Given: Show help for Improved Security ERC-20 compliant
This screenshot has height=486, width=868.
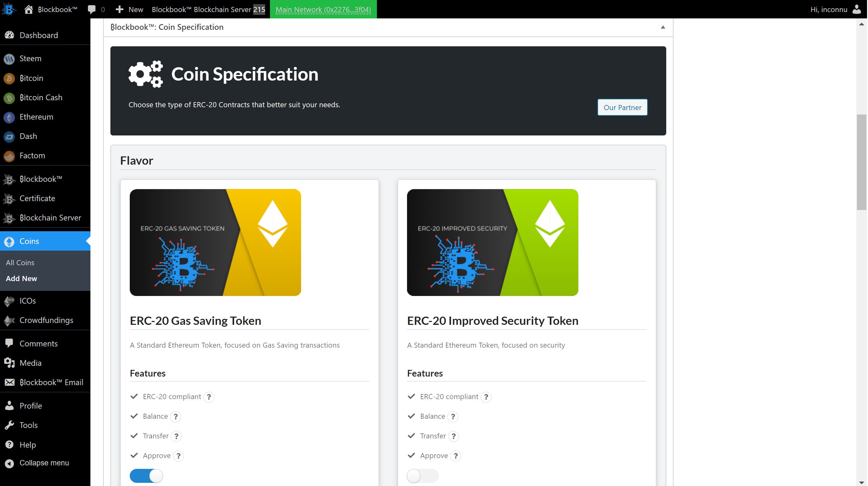Looking at the screenshot, I should pos(486,397).
